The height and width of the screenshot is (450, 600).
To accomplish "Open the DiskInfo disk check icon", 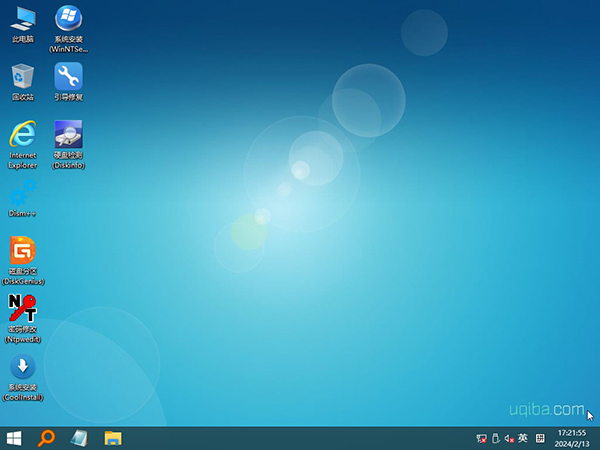I will [x=68, y=134].
